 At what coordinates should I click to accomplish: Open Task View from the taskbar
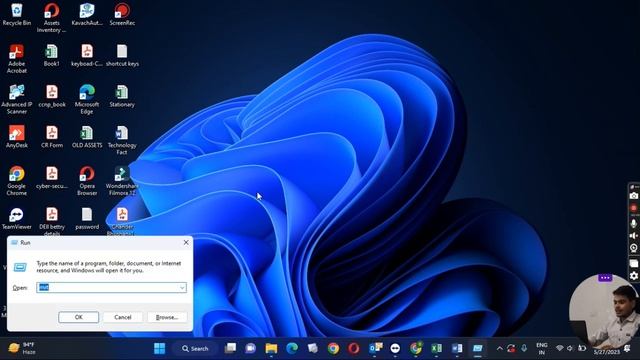tap(230, 348)
